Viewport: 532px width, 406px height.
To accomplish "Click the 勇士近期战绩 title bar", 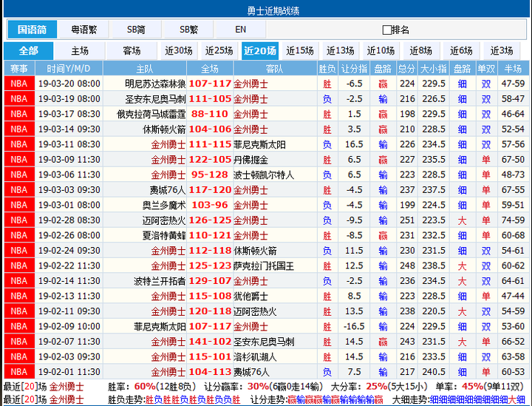I will tap(267, 9).
